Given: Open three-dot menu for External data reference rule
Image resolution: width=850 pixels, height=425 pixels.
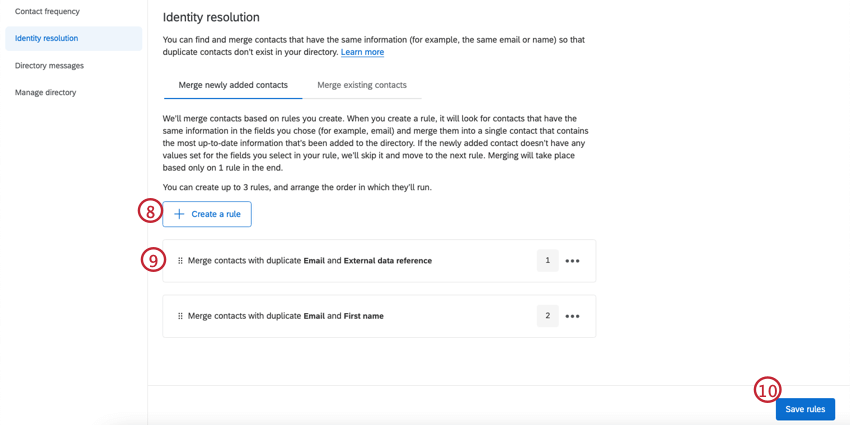Looking at the screenshot, I should pyautogui.click(x=572, y=261).
